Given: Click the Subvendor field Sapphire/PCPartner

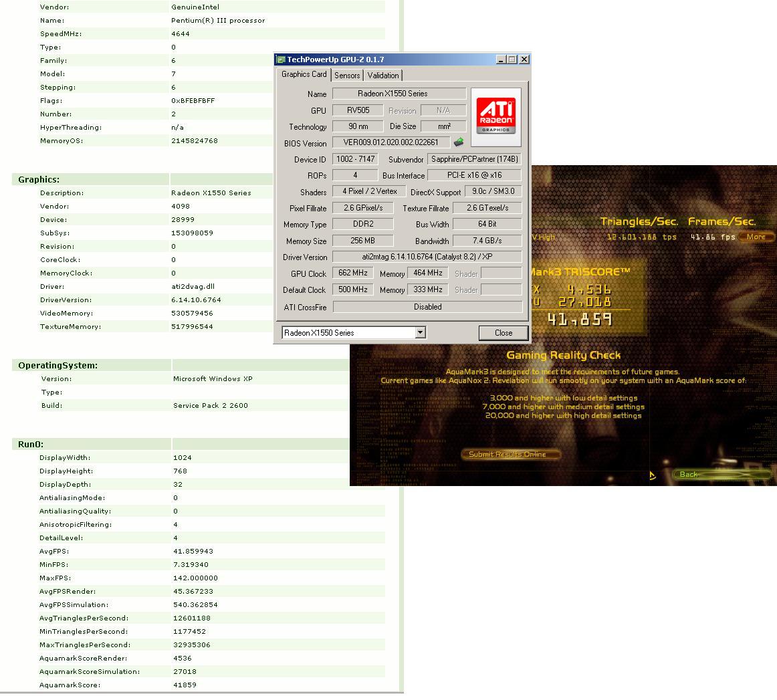Looking at the screenshot, I should click(x=474, y=159).
